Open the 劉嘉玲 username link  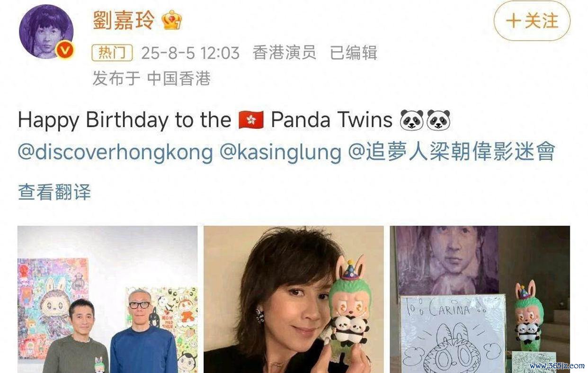tap(123, 20)
